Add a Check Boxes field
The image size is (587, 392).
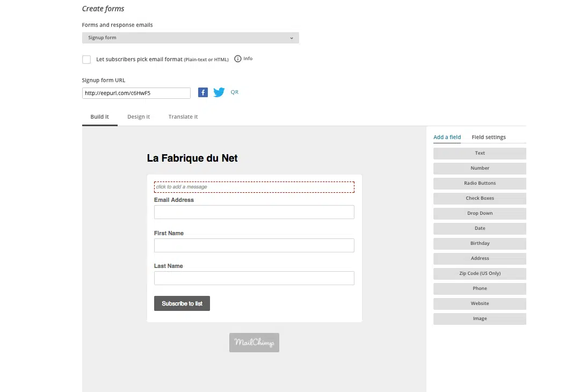[x=480, y=199]
